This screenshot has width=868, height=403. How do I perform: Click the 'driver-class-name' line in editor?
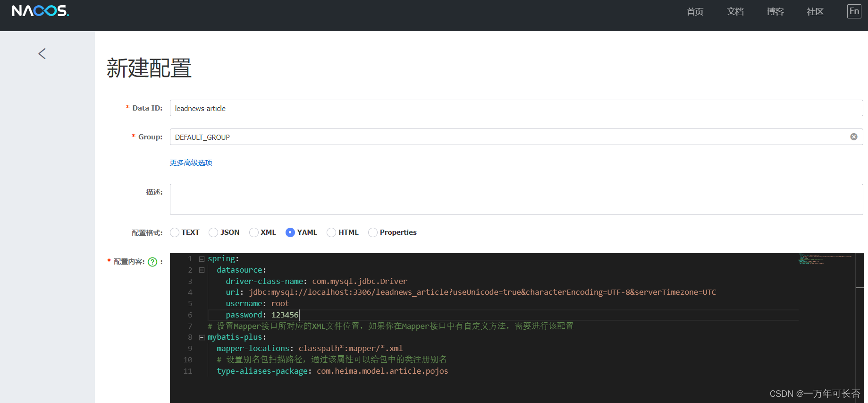click(x=316, y=281)
